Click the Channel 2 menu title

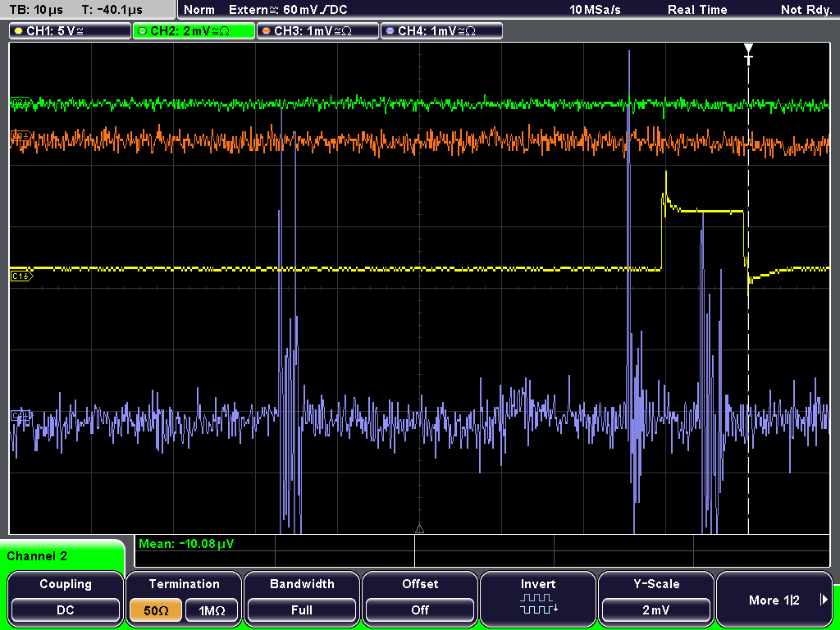(37, 556)
